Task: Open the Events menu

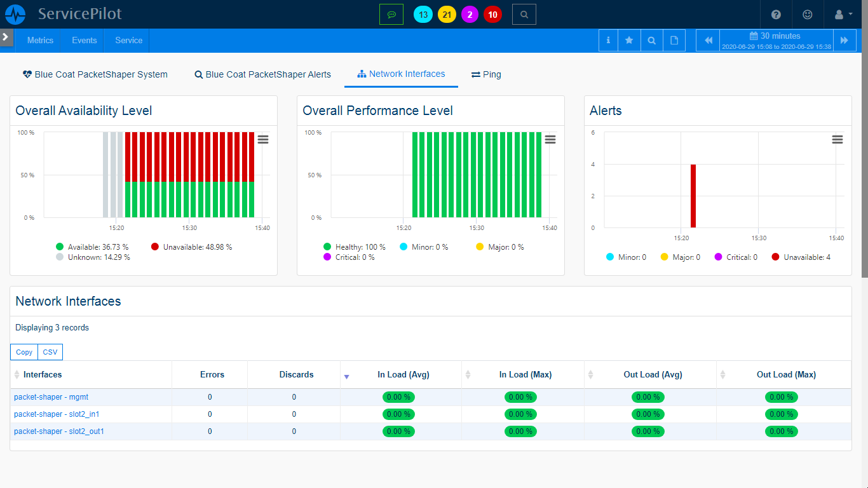Action: coord(84,41)
